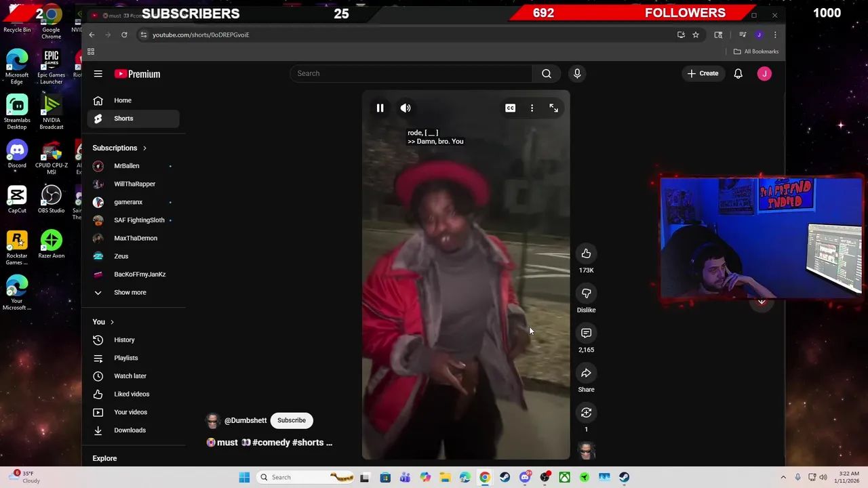Expand the You section chevron
868x488 pixels.
tap(112, 322)
